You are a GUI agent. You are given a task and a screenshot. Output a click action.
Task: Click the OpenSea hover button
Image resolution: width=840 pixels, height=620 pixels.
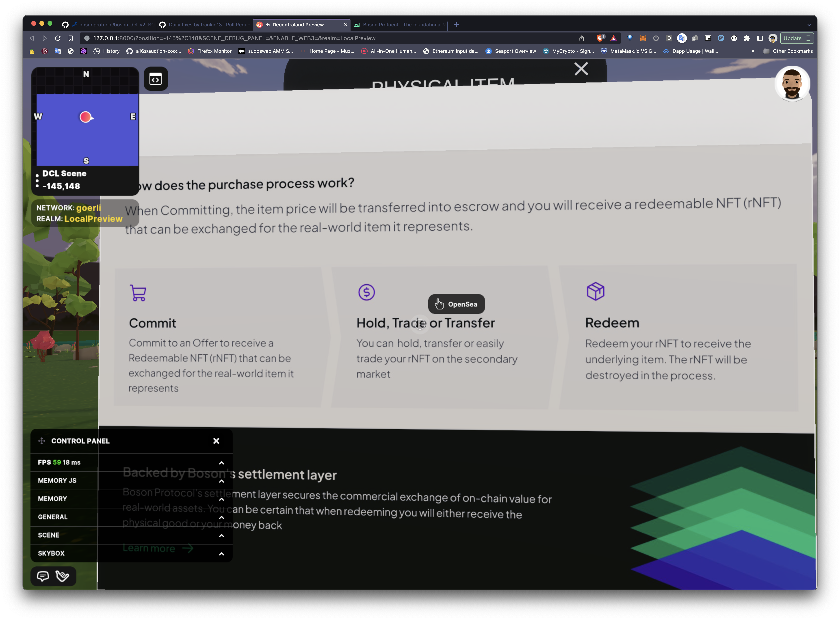point(456,304)
